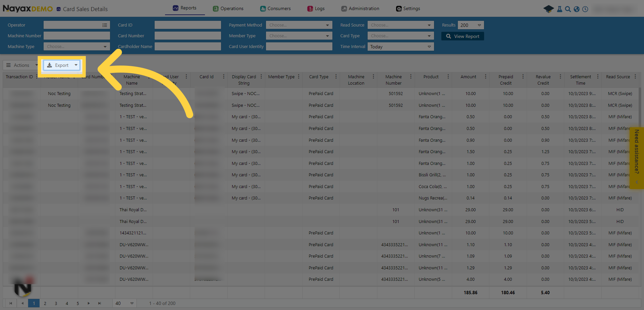Open the Export dropdown button
This screenshot has height=310, width=644.
tap(62, 65)
